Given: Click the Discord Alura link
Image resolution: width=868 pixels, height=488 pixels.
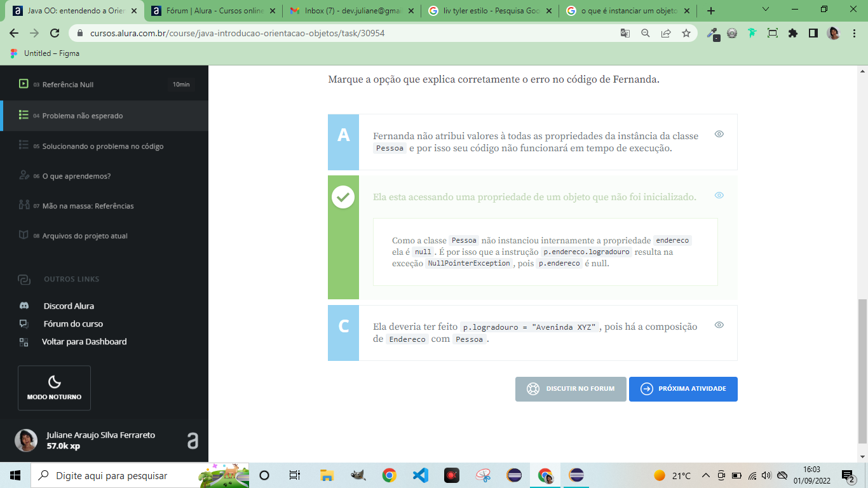Looking at the screenshot, I should coord(69,306).
